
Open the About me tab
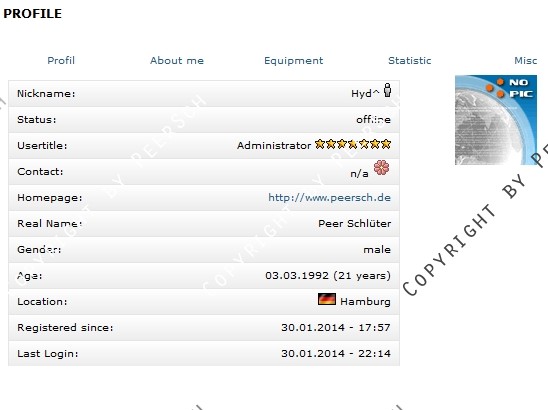(177, 60)
